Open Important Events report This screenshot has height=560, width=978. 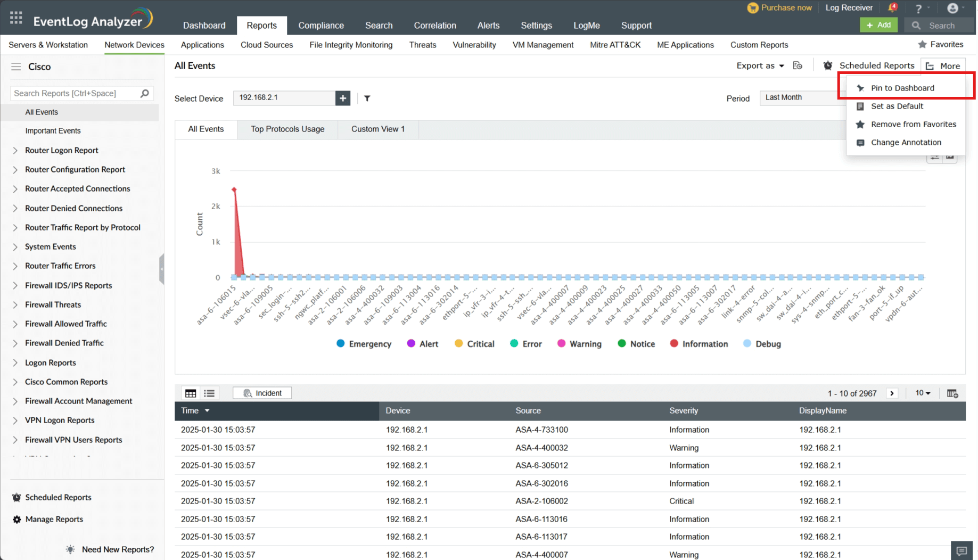coord(53,131)
